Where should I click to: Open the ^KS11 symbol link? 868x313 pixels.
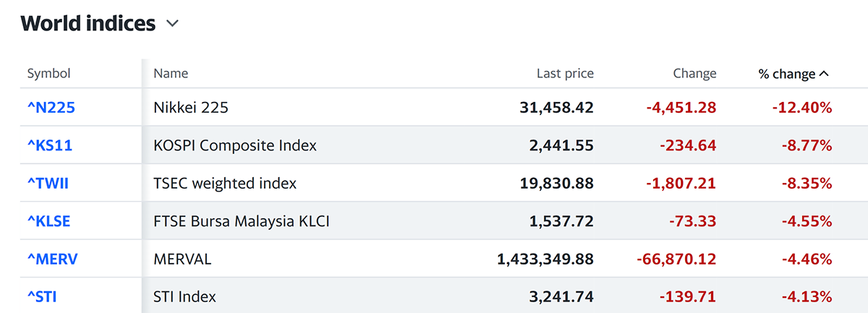[x=50, y=145]
